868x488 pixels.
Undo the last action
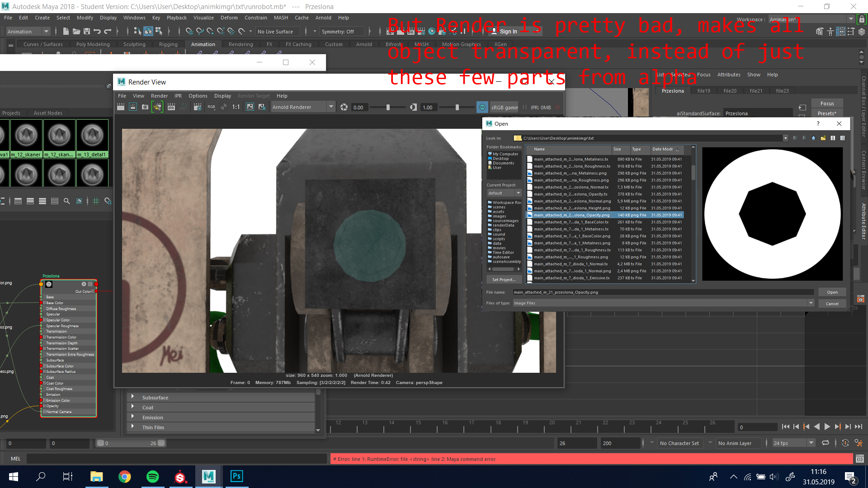[97, 31]
